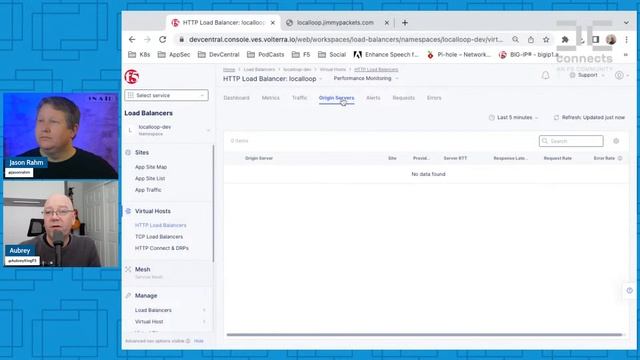Click the table's horizontal scrollbar
The width and height of the screenshot is (640, 360).
click(x=424, y=335)
